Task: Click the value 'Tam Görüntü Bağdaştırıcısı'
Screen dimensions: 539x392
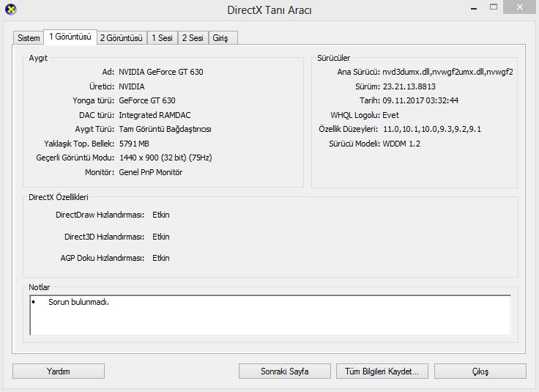Action: click(165, 129)
